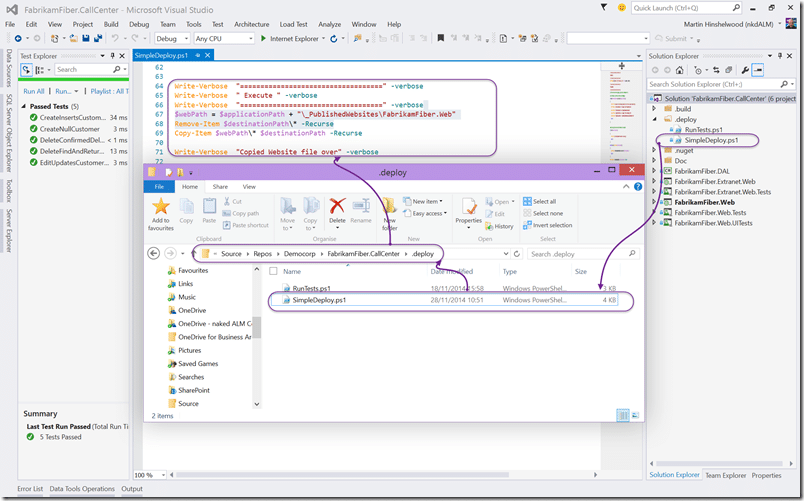The image size is (804, 501).
Task: Click the Run tests icon in Test Explorer toolbar
Action: (x=26, y=70)
